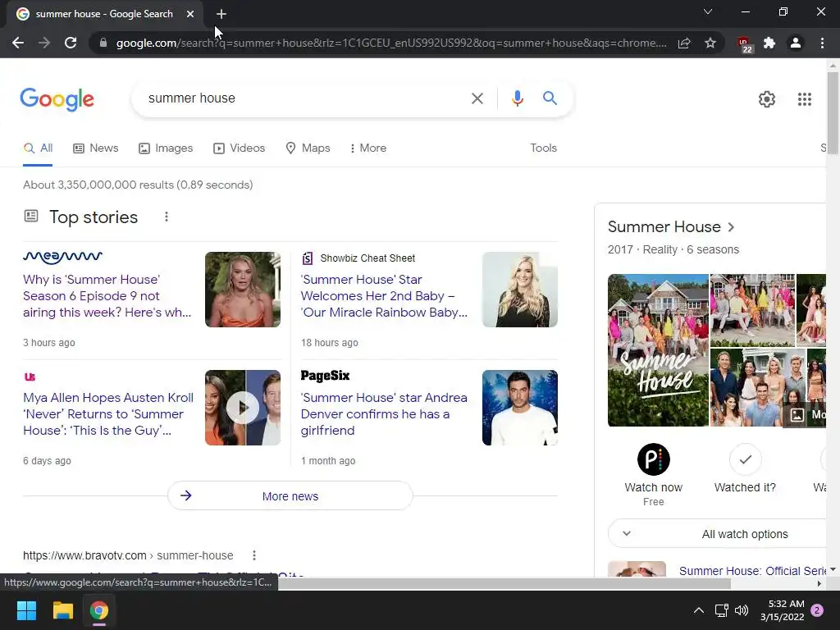Open a new tab with the plus icon
The height and width of the screenshot is (630, 840).
pyautogui.click(x=221, y=14)
